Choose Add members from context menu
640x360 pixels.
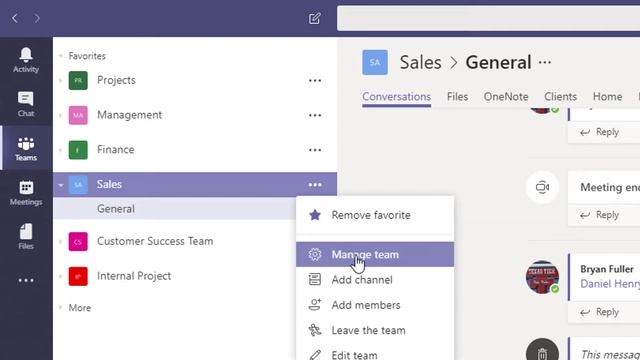tap(375, 305)
